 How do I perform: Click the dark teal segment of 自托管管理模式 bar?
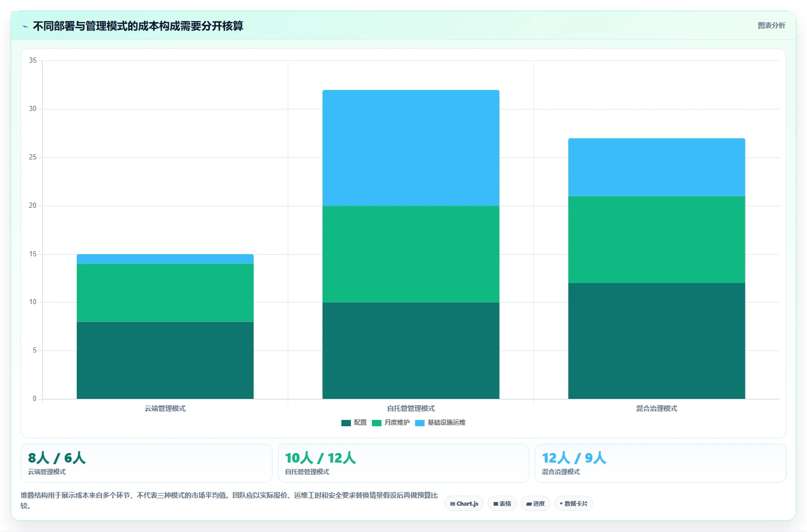[x=411, y=350]
